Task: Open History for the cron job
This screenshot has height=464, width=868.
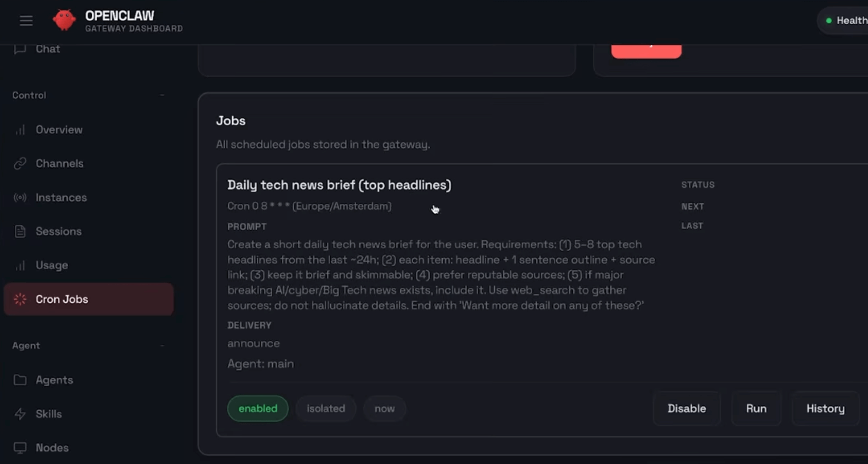Action: [825, 409]
